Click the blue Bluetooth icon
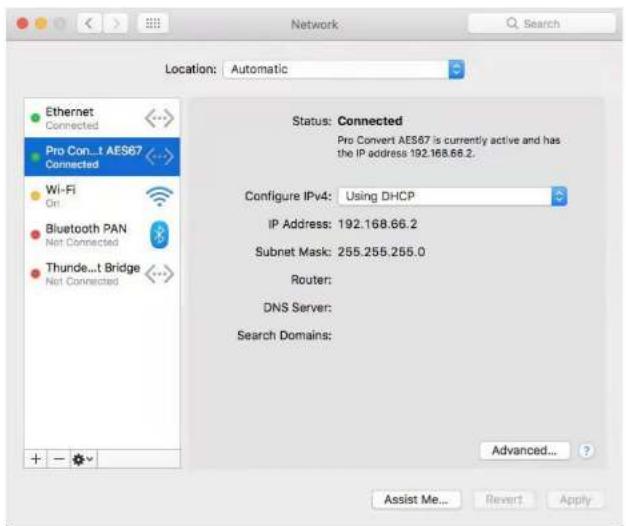Viewport: 626px width, 526px height. [x=159, y=235]
